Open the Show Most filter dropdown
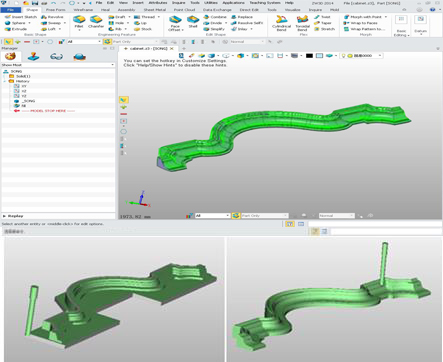 58,65
